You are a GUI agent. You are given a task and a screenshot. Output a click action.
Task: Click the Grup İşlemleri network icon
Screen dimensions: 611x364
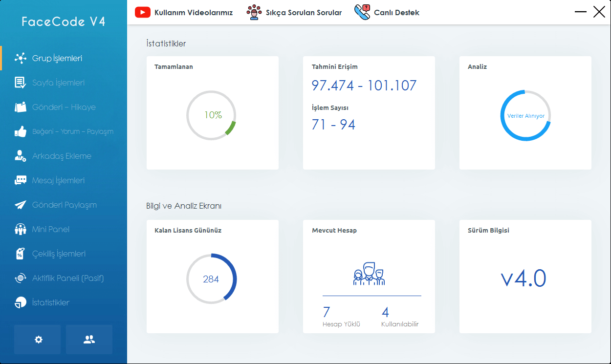pos(21,58)
